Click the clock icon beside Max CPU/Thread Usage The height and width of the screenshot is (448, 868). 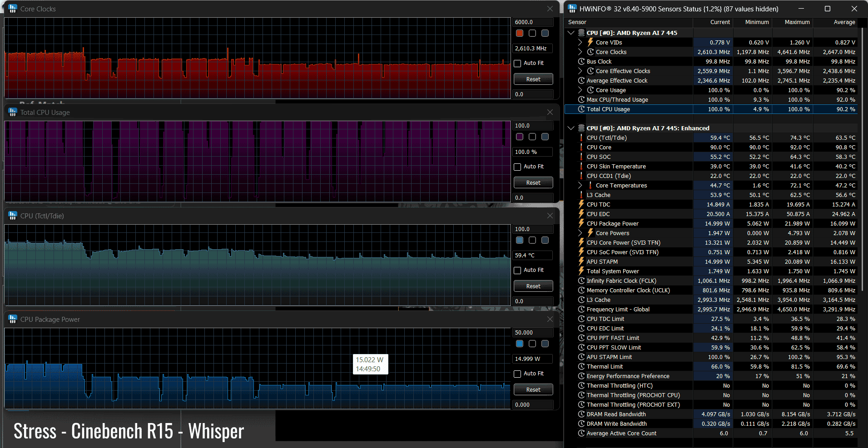point(581,99)
